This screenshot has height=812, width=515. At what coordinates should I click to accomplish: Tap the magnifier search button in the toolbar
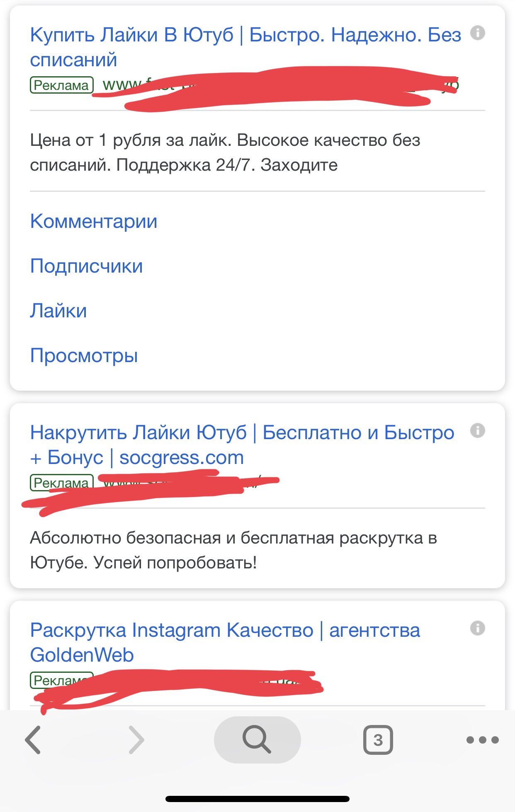tap(257, 740)
